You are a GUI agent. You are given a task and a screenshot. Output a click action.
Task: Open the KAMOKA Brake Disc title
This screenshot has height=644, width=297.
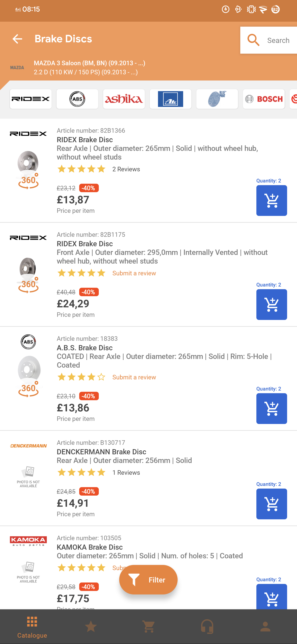point(90,547)
